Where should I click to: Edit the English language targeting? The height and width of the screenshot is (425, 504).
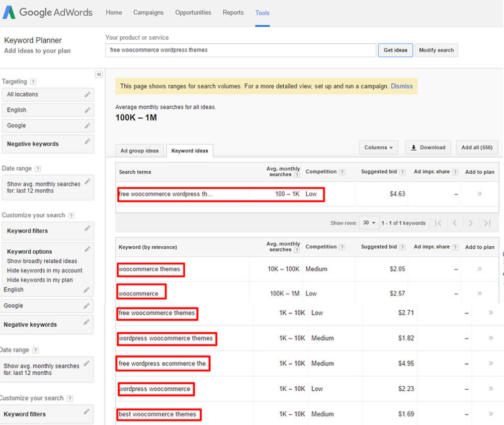[87, 110]
